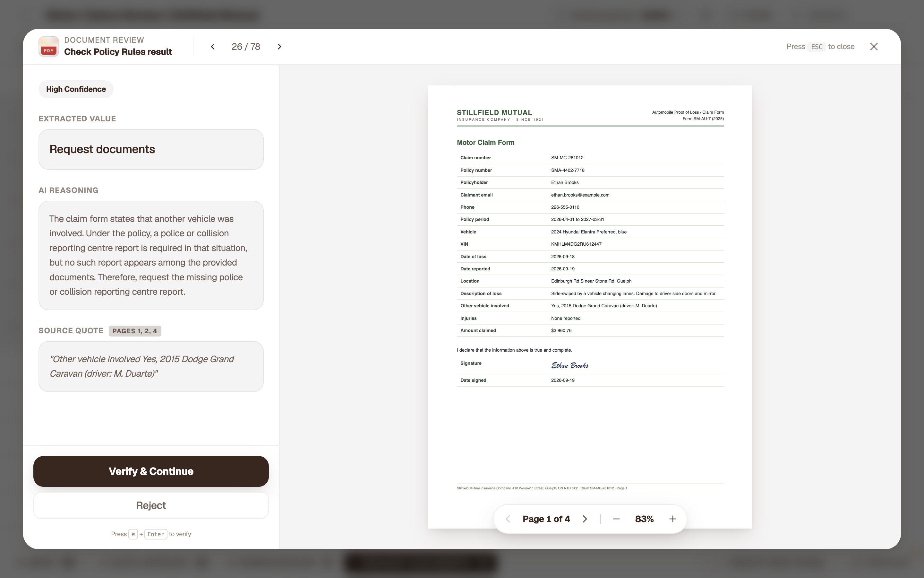Click date of loss 2026-09-18
This screenshot has height=578, width=924.
click(x=562, y=257)
